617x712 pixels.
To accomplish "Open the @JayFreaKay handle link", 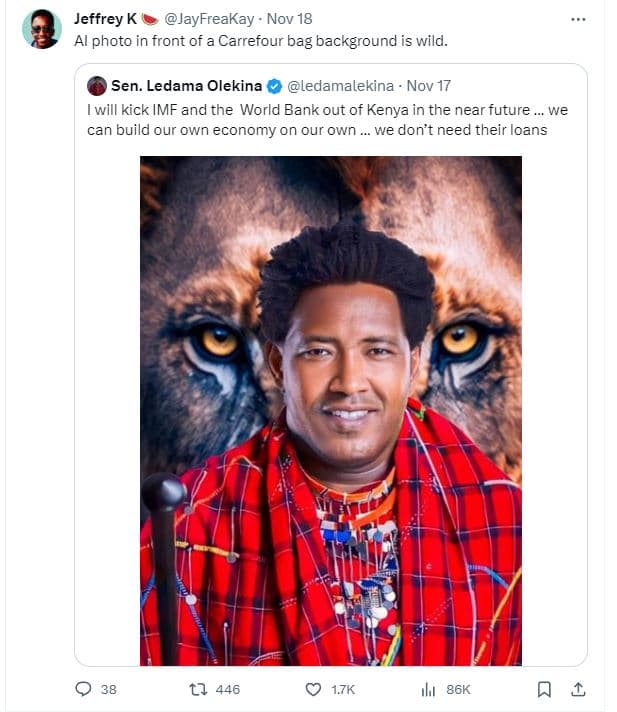I will pyautogui.click(x=209, y=19).
